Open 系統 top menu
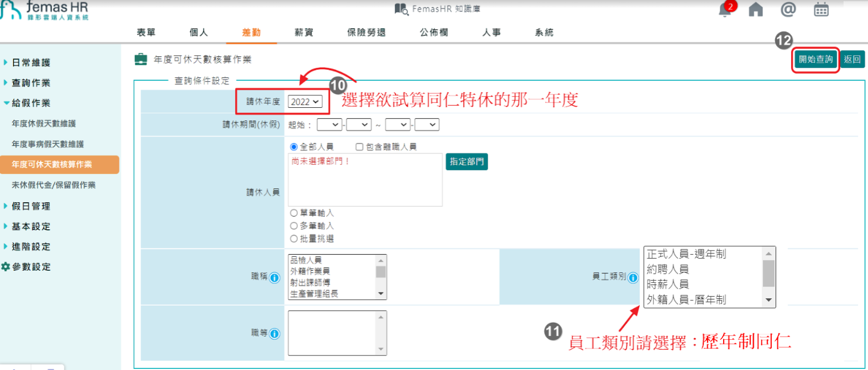The width and height of the screenshot is (868, 370). coord(544,32)
